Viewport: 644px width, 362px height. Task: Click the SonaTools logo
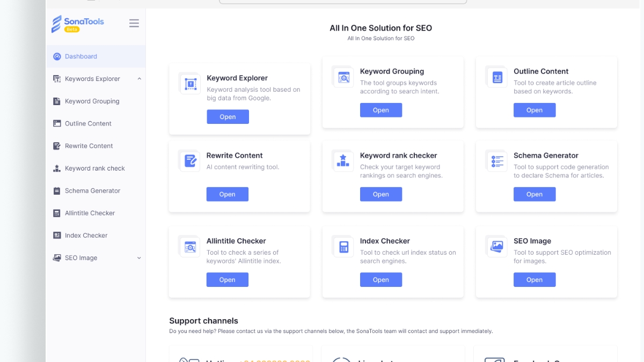coord(77,24)
